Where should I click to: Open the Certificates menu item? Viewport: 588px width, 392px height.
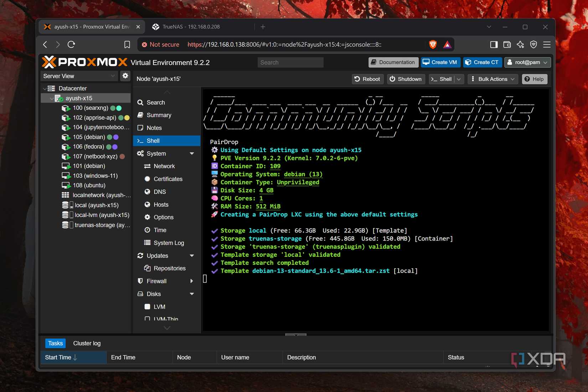point(167,179)
